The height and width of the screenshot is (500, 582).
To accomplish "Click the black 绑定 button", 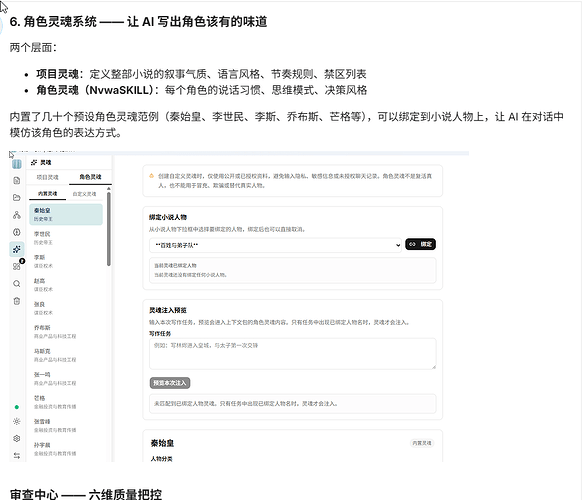I will (421, 244).
